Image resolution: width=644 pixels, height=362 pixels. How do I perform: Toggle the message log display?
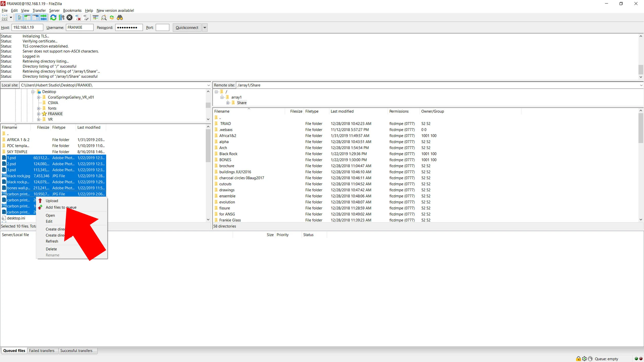(x=19, y=18)
